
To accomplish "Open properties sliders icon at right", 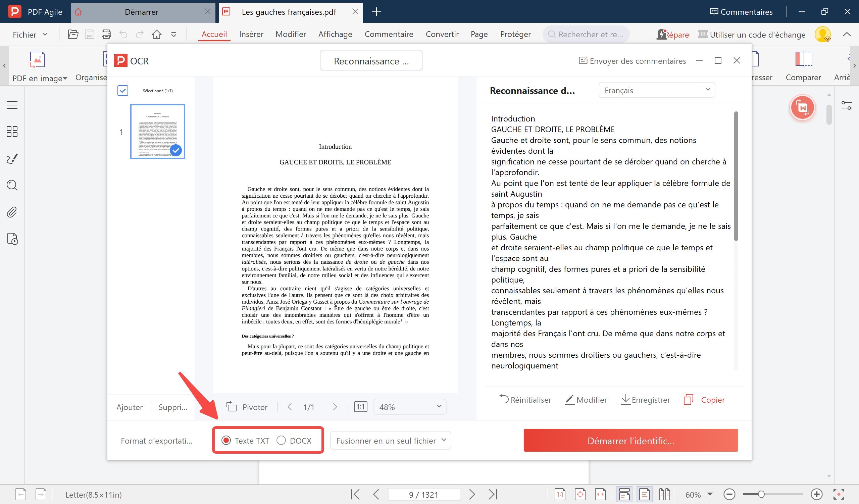I will tap(847, 105).
